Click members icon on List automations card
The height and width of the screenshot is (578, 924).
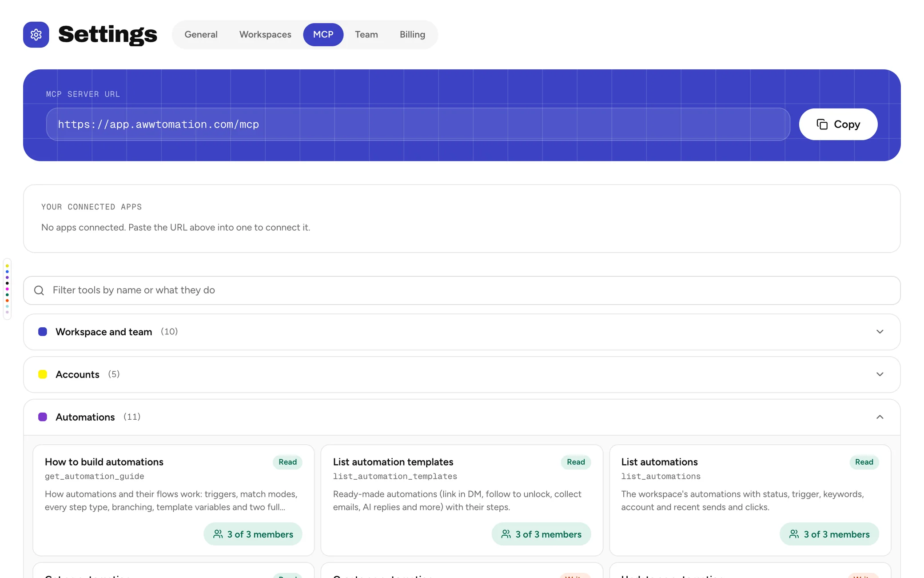tap(794, 534)
